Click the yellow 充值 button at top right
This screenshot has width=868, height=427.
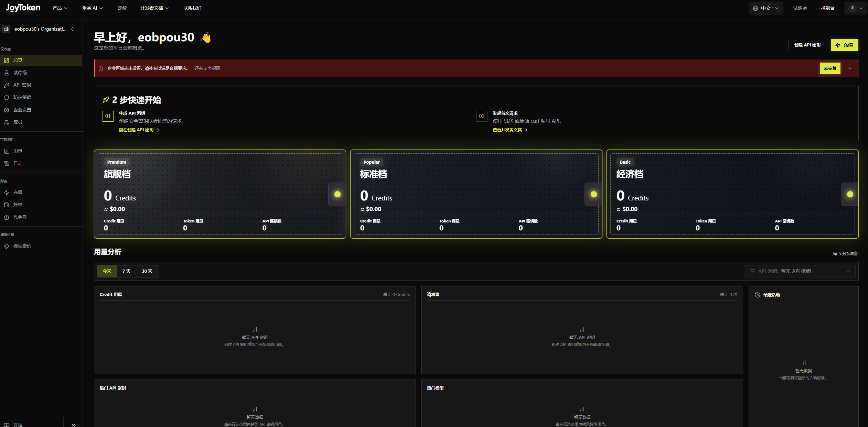coord(844,45)
